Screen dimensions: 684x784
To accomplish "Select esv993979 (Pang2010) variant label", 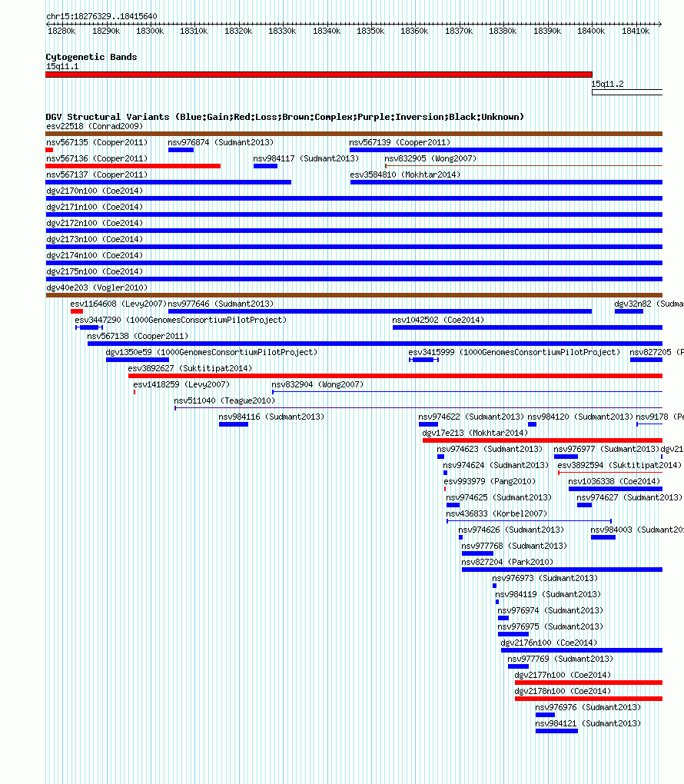I will (x=490, y=481).
